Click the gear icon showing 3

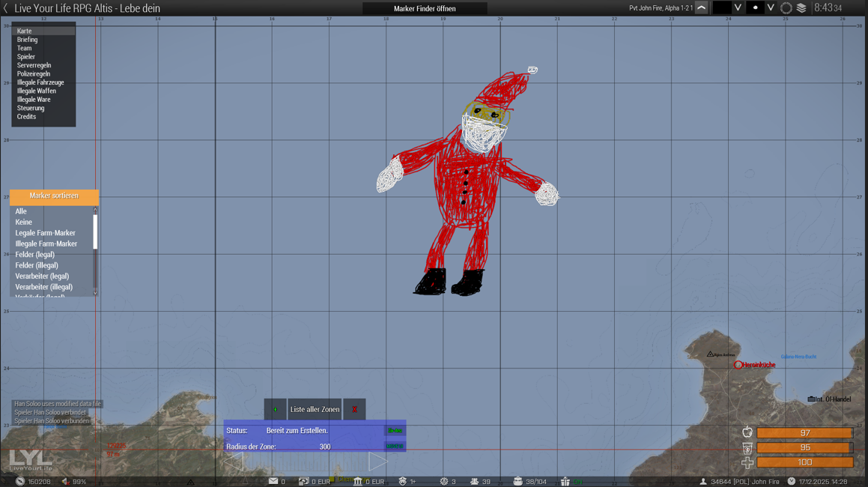(x=444, y=482)
